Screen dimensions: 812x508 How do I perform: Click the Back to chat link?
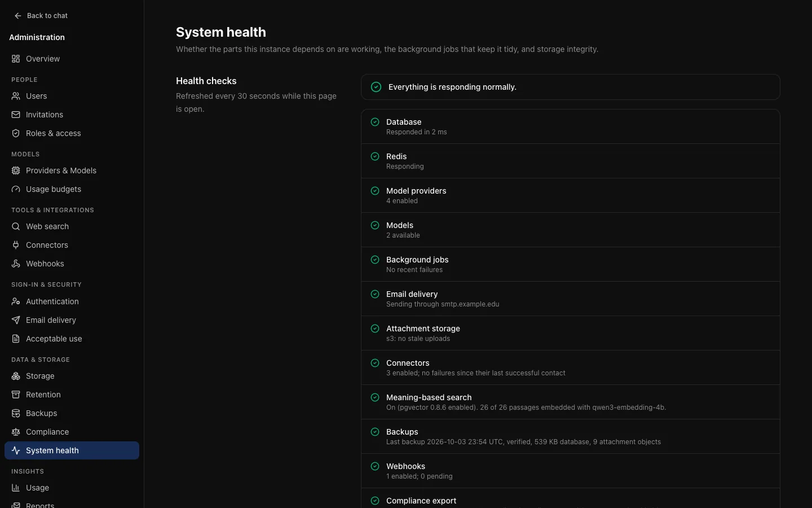[x=41, y=16]
